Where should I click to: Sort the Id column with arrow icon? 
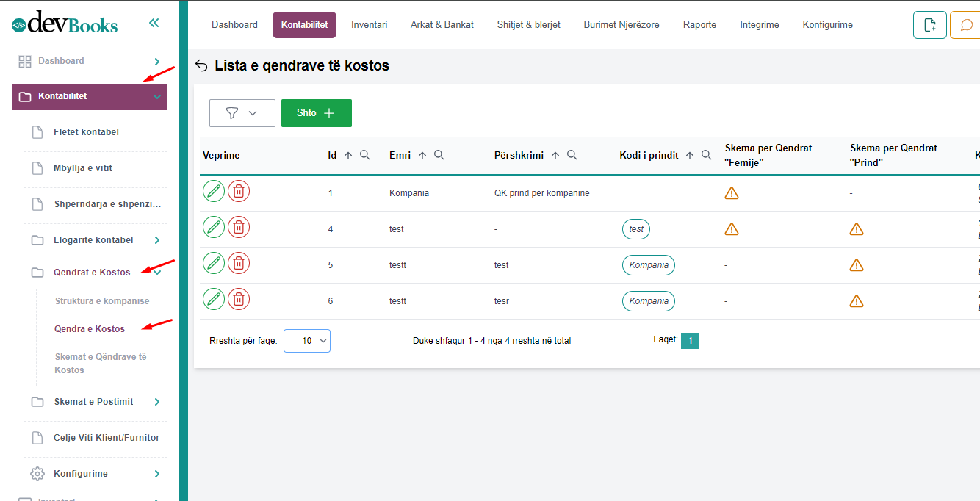click(348, 155)
